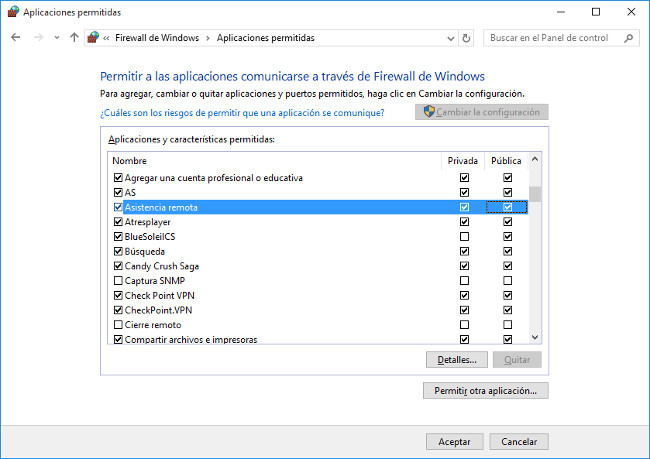The height and width of the screenshot is (459, 650).
Task: Select the Compartir archivos e impresoras row
Action: (x=318, y=339)
